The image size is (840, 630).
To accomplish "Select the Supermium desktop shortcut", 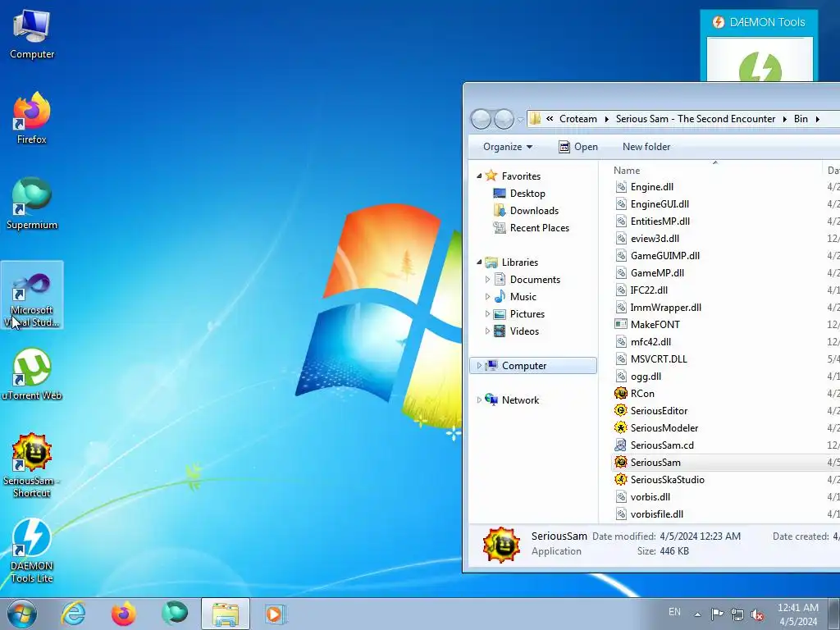I will tap(32, 203).
